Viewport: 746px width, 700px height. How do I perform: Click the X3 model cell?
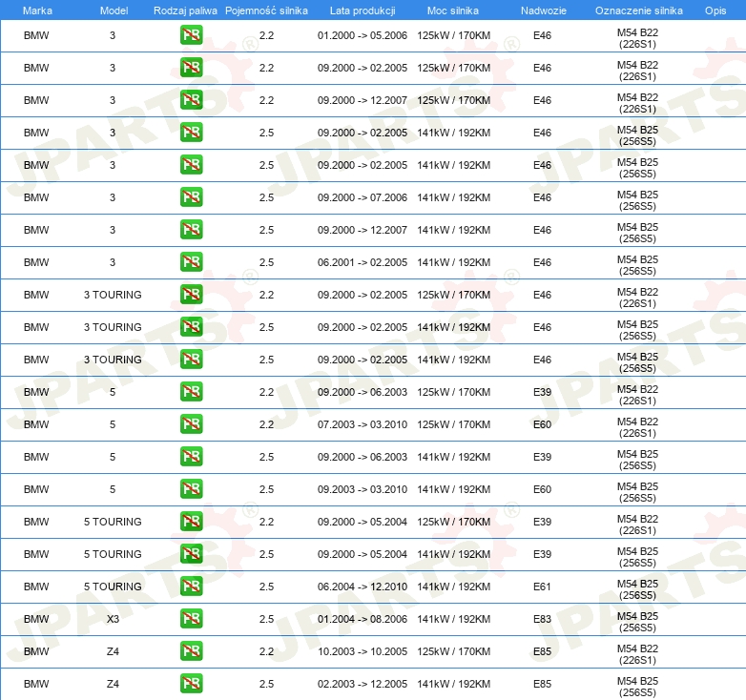click(x=113, y=619)
